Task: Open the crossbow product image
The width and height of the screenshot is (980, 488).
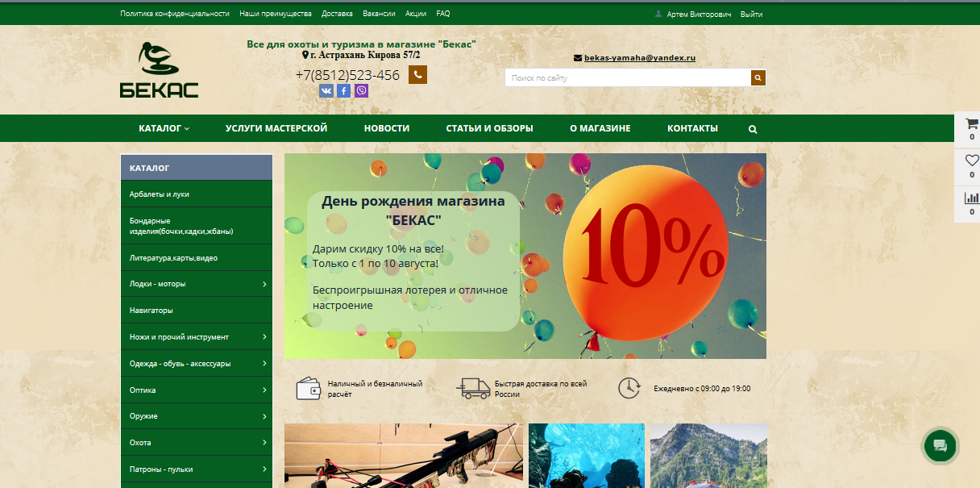Action: pyautogui.click(x=404, y=456)
